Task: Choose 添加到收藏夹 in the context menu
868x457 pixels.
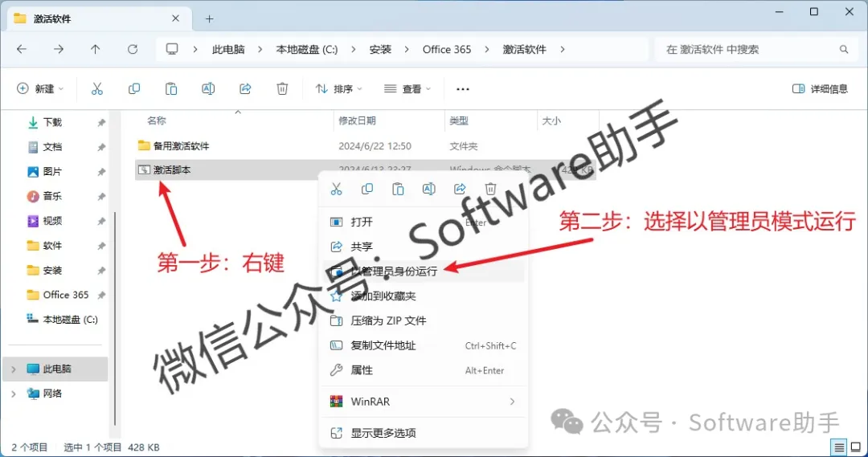Action: (x=423, y=296)
